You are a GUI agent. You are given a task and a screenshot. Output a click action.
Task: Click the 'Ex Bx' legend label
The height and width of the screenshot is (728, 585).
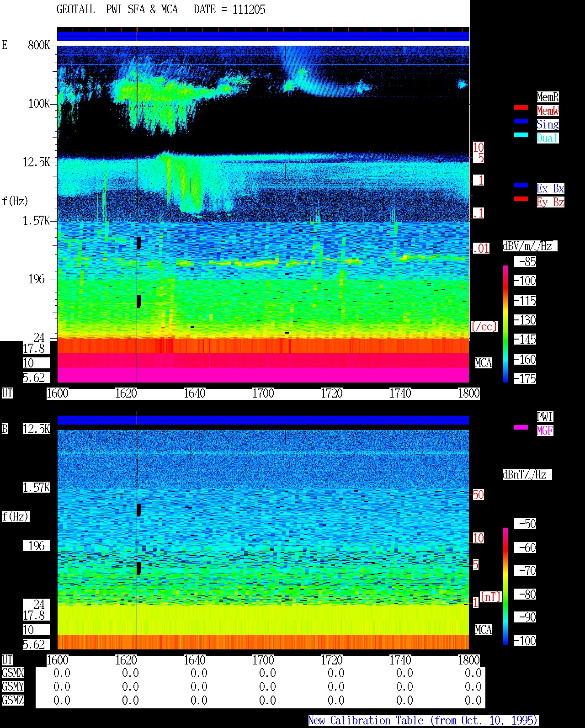[x=550, y=188]
